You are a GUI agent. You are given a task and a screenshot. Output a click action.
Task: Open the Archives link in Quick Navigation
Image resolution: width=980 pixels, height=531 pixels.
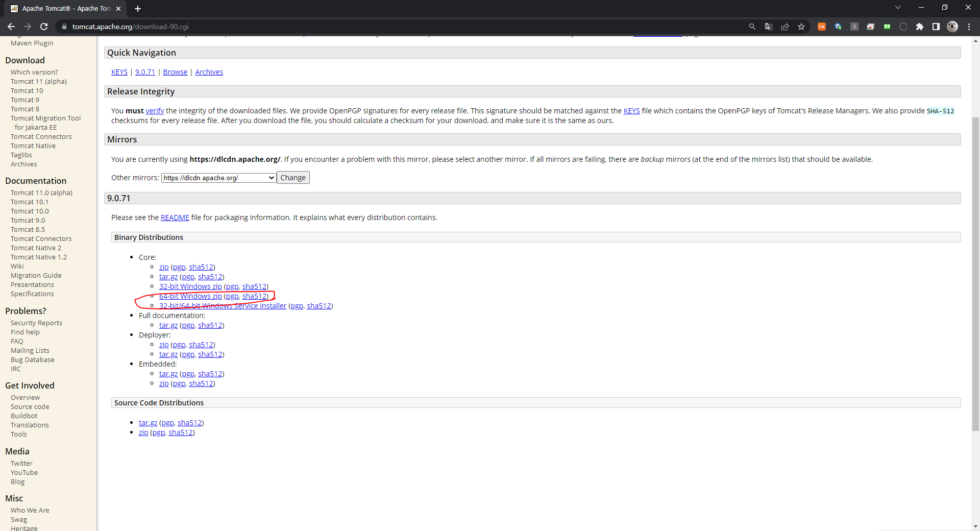point(209,72)
